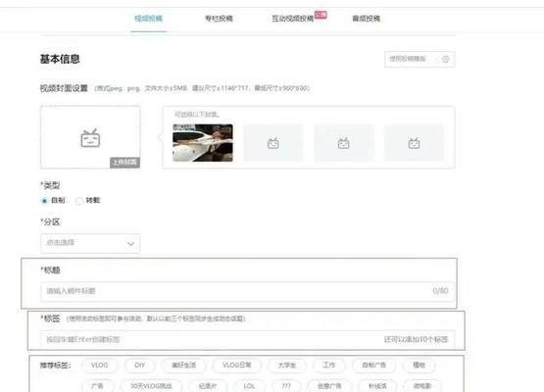Click the 还可以添加10个标签 hint text
Screen dimensions: 544x392
(x=416, y=339)
